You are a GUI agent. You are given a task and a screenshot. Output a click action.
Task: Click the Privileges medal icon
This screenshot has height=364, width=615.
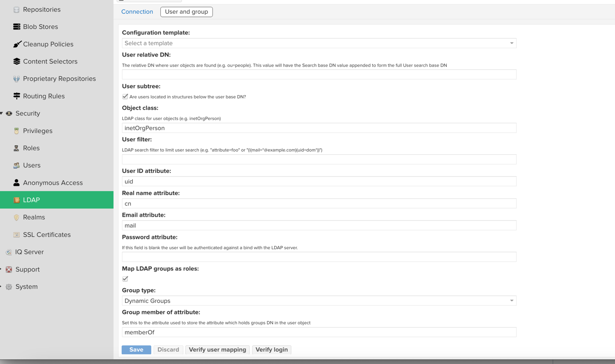[16, 131]
